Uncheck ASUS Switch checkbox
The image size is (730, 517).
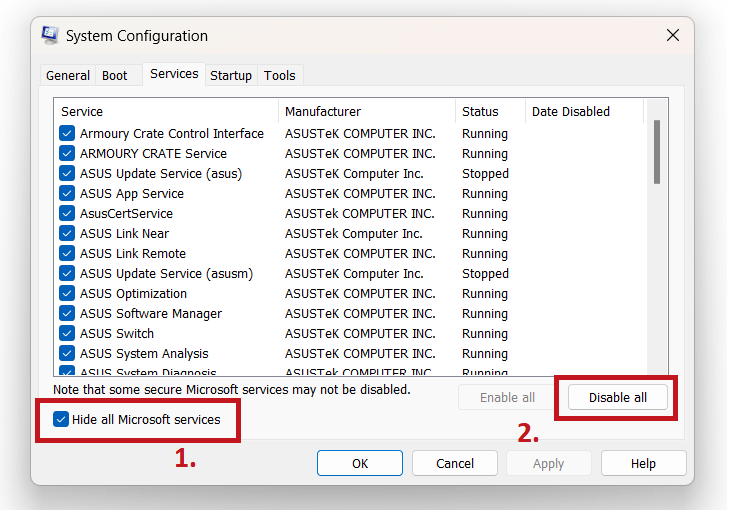click(x=67, y=334)
